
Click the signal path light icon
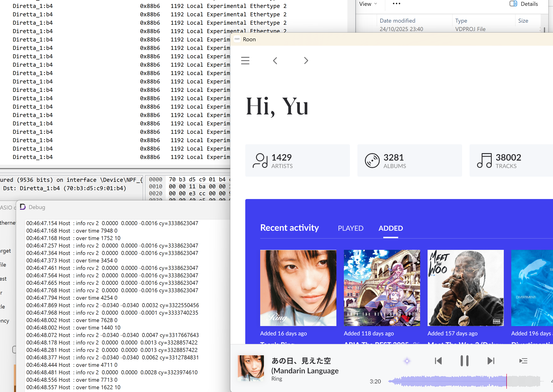407,361
